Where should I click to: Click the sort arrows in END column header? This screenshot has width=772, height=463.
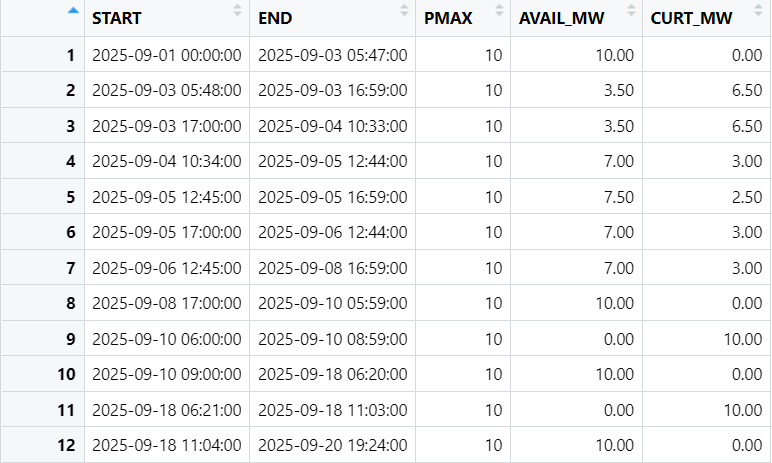point(403,10)
